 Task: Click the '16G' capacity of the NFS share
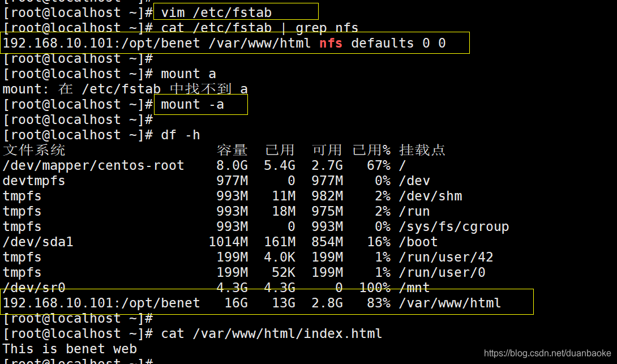236,303
